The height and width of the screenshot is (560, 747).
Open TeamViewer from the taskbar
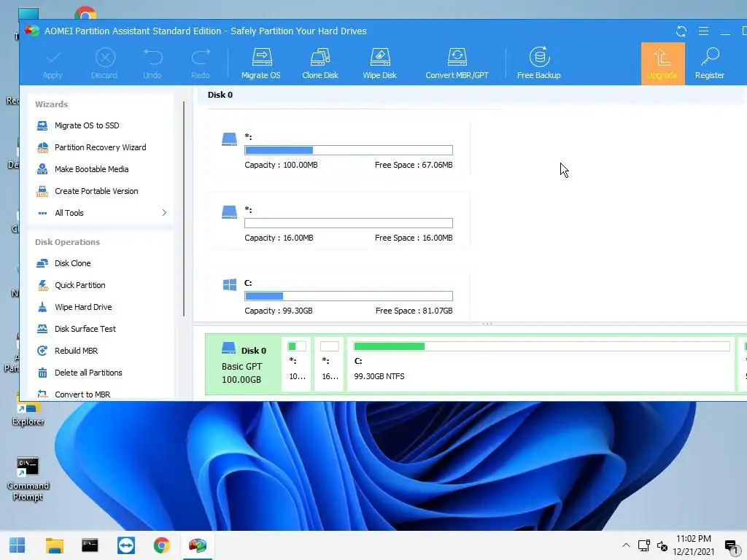pyautogui.click(x=126, y=545)
